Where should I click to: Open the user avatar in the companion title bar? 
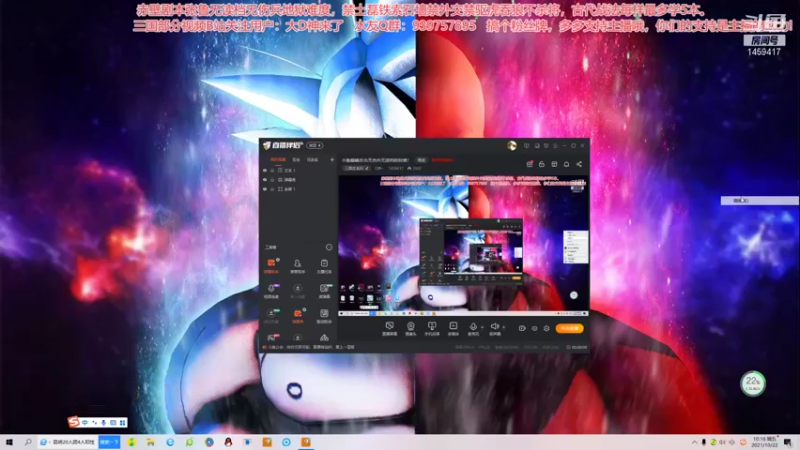coord(512,145)
